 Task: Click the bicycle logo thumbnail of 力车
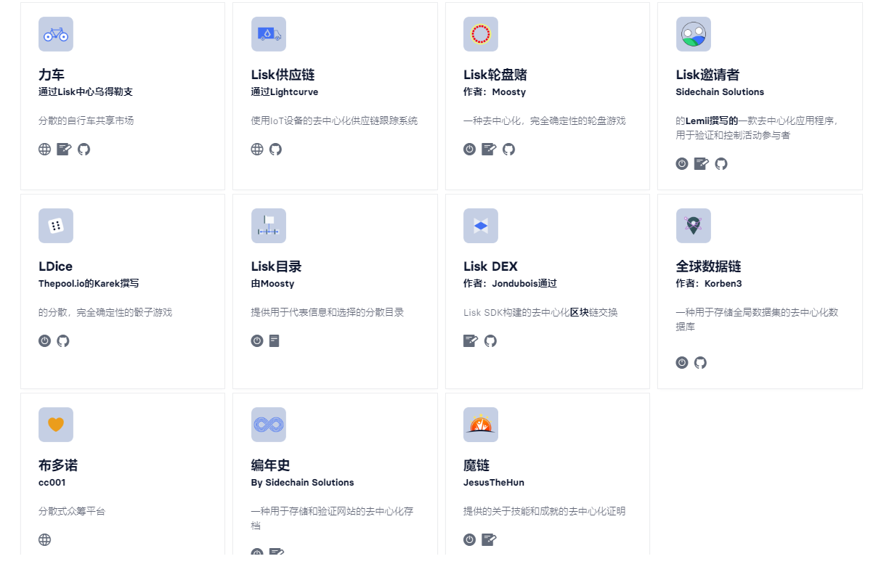click(x=56, y=34)
